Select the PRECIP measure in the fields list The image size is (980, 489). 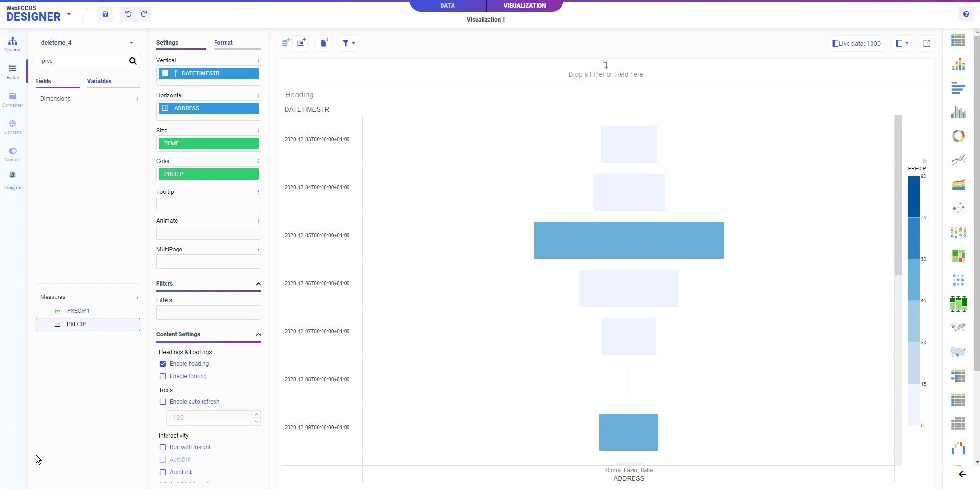(x=76, y=324)
